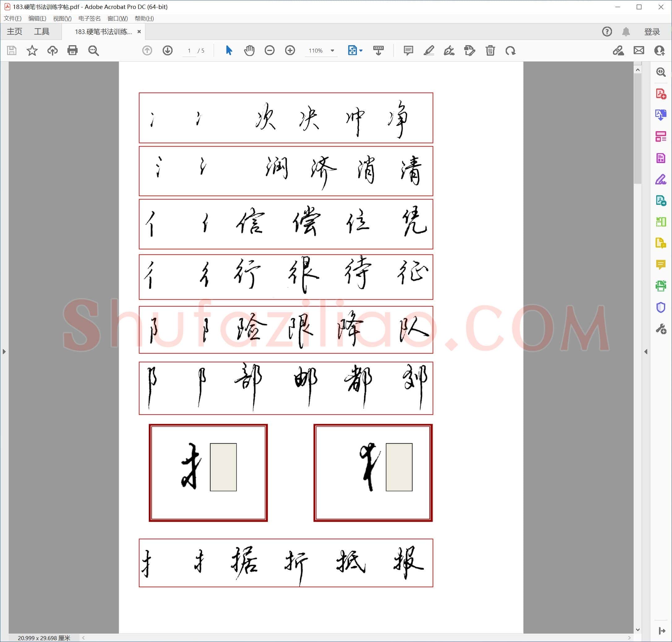Screen dimensions: 672x642
Task: Open the 电子签名 menu
Action: (x=89, y=19)
